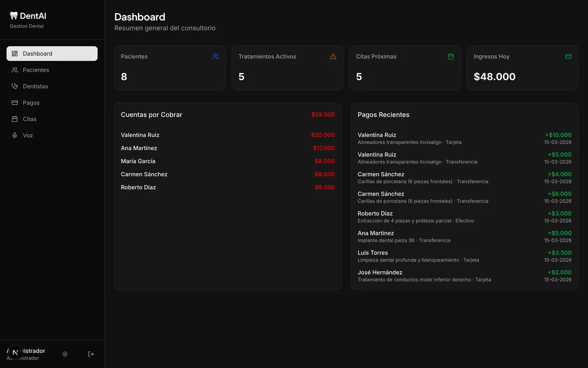Select Valentina Ruiz in Cuentas por Cobrar
This screenshot has height=368, width=588.
(x=140, y=135)
